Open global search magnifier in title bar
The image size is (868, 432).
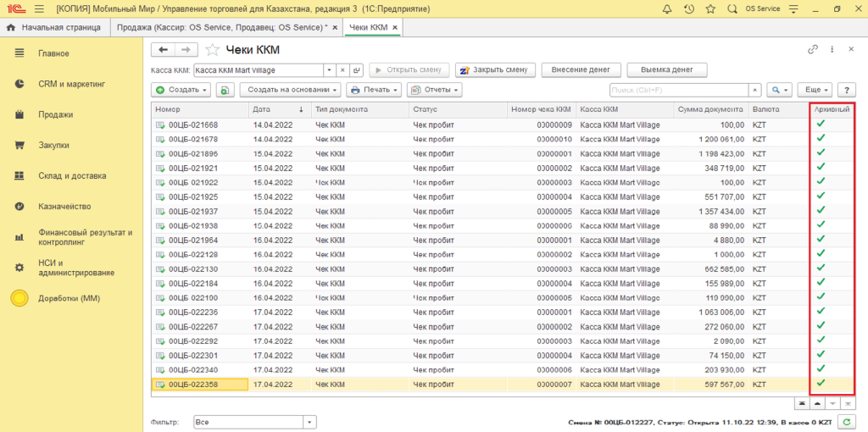click(732, 8)
